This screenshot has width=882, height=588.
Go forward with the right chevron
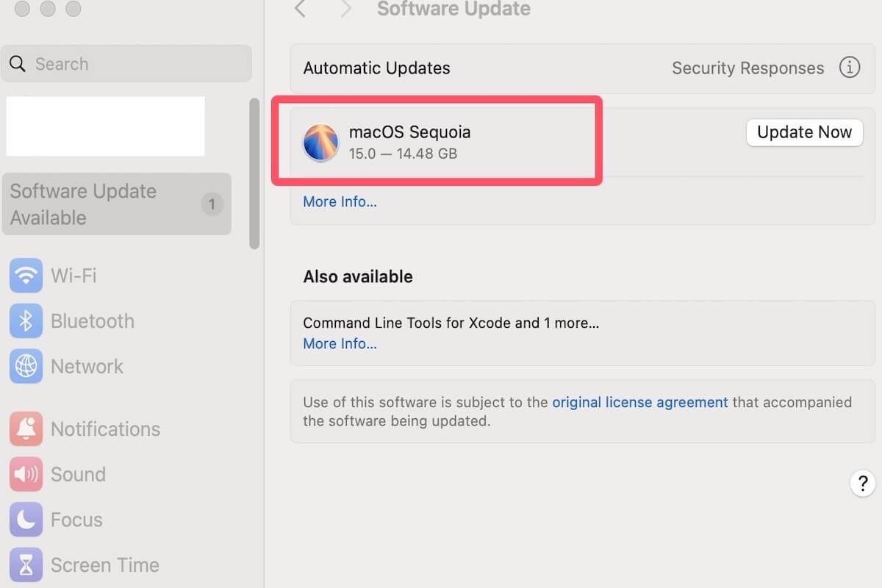pos(345,9)
